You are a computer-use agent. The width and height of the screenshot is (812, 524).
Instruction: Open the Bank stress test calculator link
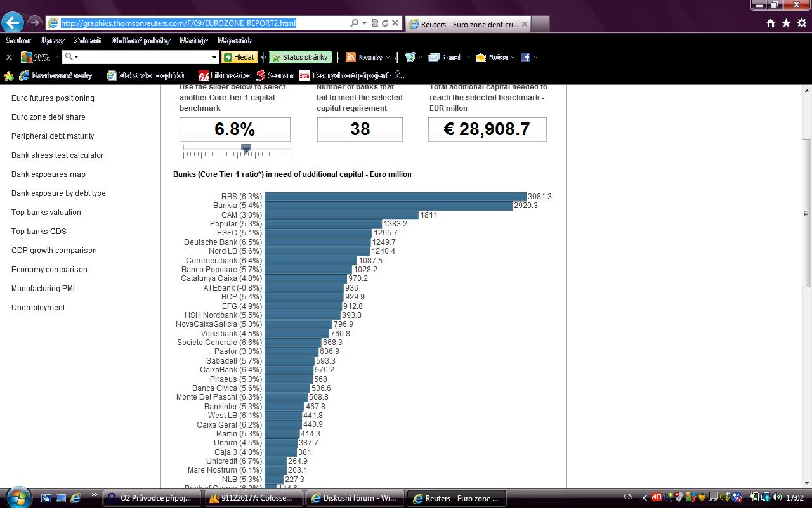[x=57, y=155]
